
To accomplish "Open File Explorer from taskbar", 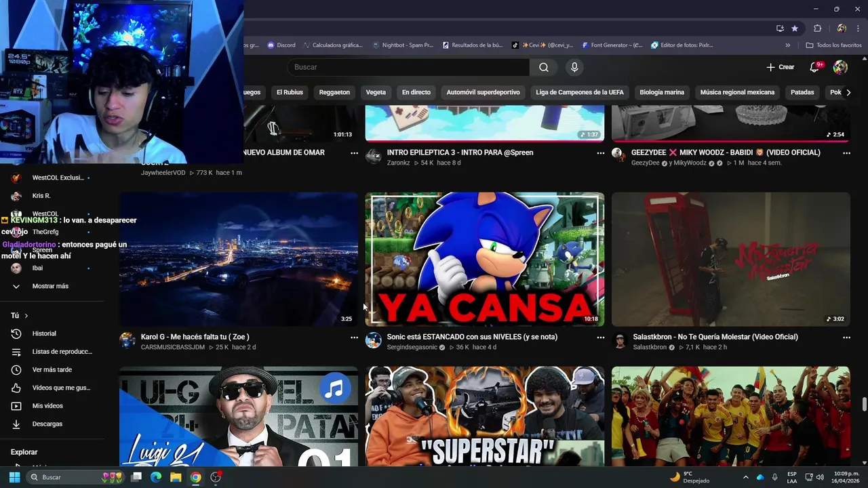I will point(176,477).
